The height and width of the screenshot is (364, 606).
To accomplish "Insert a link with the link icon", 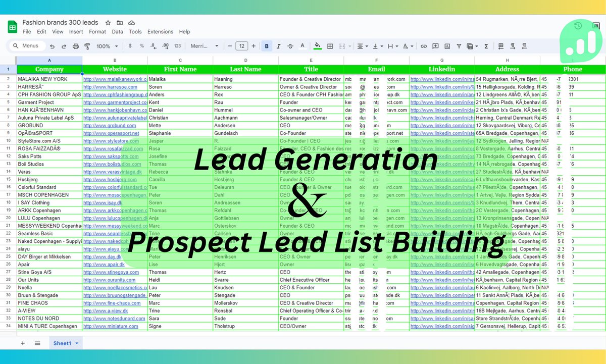I will point(424,46).
